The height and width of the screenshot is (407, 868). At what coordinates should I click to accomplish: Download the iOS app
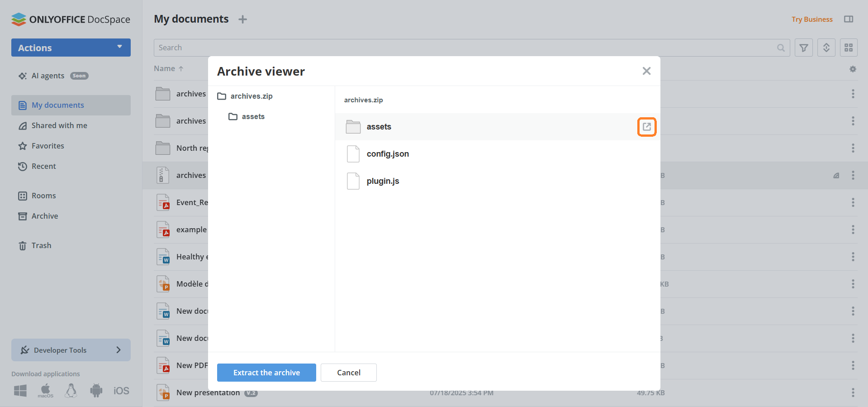click(x=121, y=391)
